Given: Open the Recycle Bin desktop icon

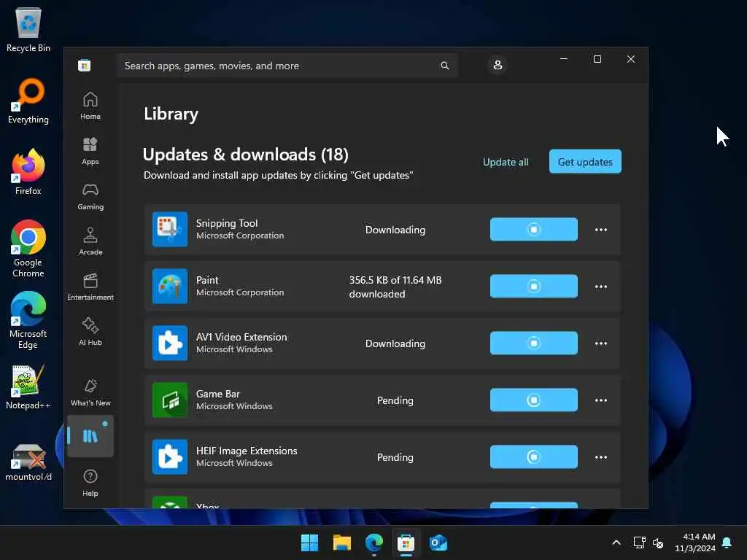Looking at the screenshot, I should coord(28,29).
